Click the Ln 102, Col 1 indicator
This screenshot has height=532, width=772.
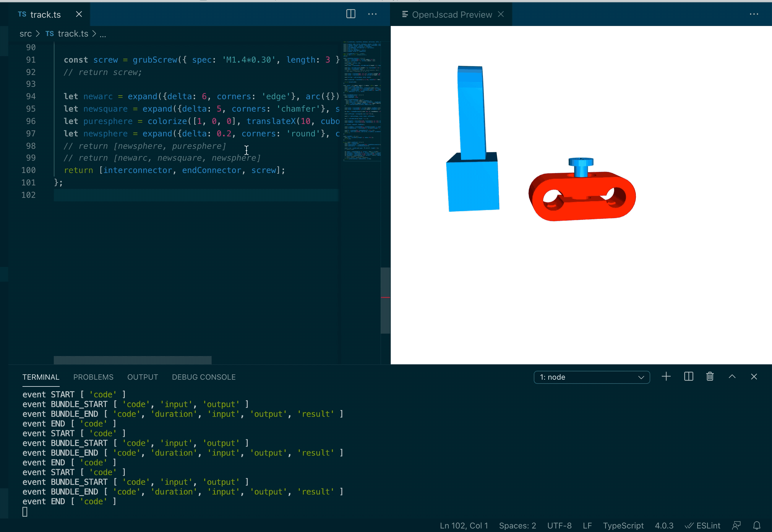tap(463, 526)
